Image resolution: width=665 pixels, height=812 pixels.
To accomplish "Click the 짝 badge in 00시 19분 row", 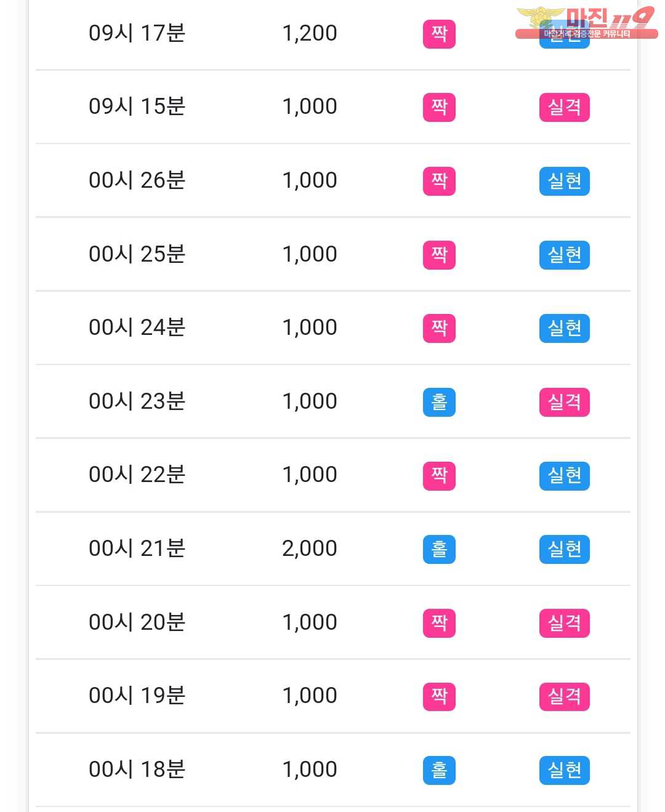I will [x=439, y=696].
